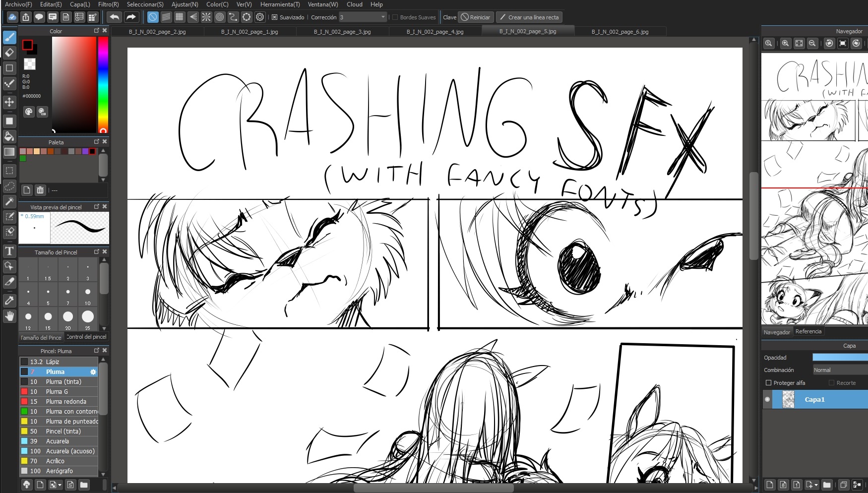Select the Eraser tool in left toolbar

tap(9, 53)
